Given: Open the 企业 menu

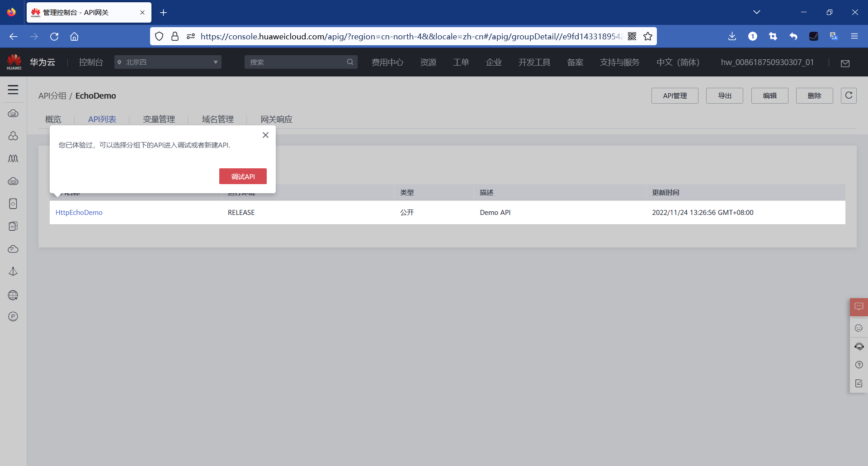Looking at the screenshot, I should point(494,62).
